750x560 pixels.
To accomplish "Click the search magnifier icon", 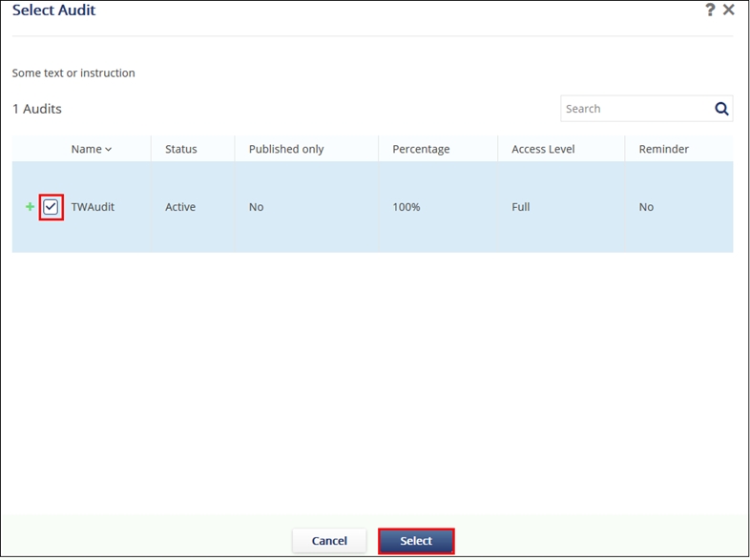I will 721,109.
